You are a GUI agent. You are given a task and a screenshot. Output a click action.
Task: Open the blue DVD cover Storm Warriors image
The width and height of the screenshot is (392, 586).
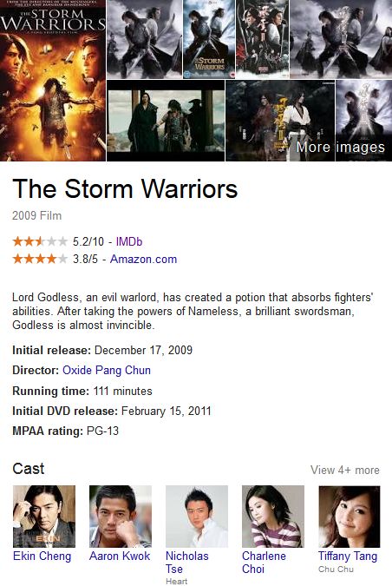[209, 39]
